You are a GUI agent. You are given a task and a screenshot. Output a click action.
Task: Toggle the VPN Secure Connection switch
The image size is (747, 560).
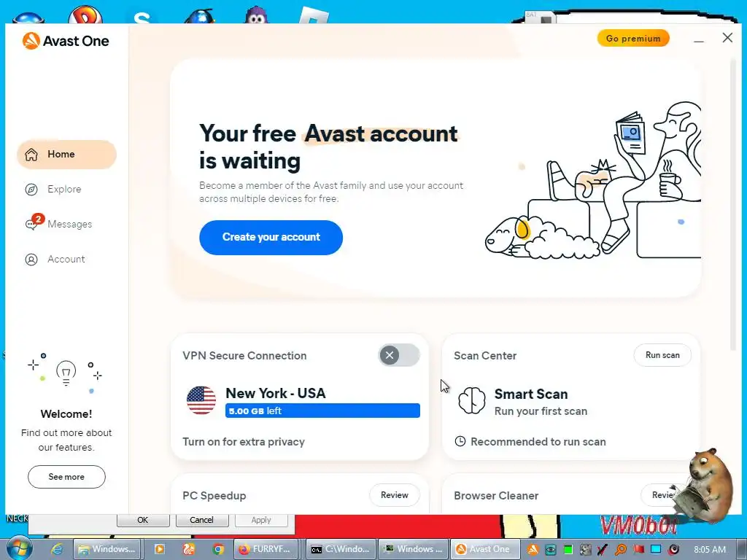(399, 355)
